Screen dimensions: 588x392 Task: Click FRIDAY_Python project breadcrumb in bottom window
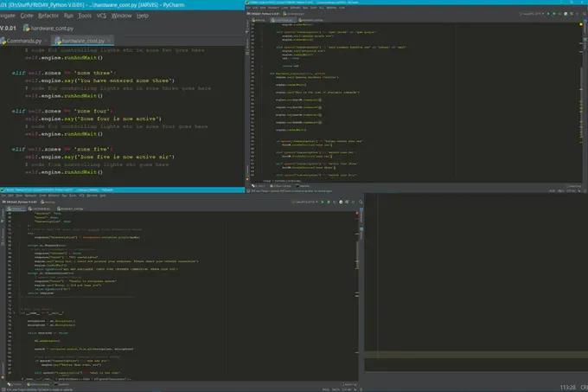[20, 202]
